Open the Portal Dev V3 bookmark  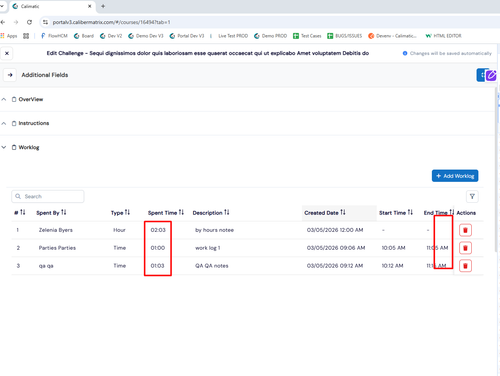coord(187,36)
